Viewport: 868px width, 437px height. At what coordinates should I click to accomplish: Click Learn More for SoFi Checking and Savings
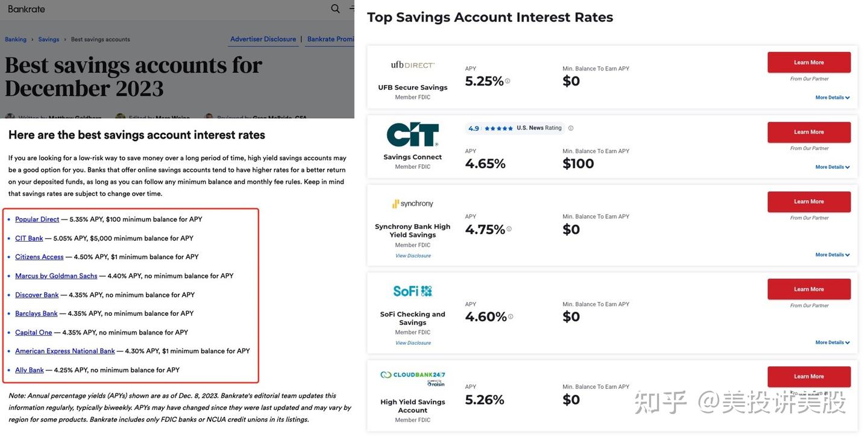[x=809, y=289]
